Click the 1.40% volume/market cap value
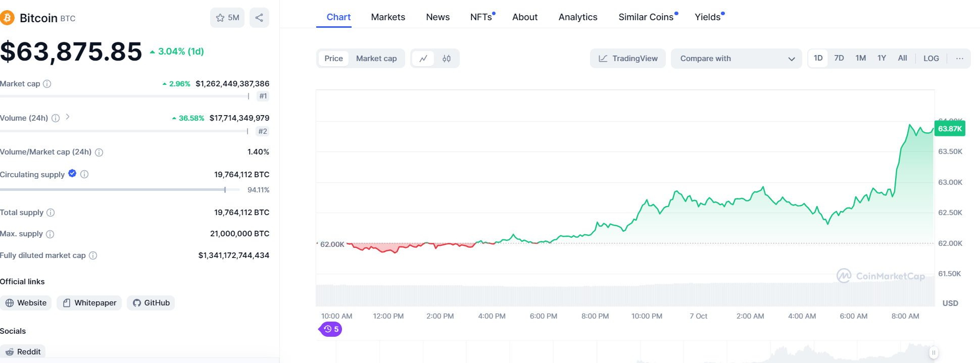The height and width of the screenshot is (363, 980). [258, 152]
